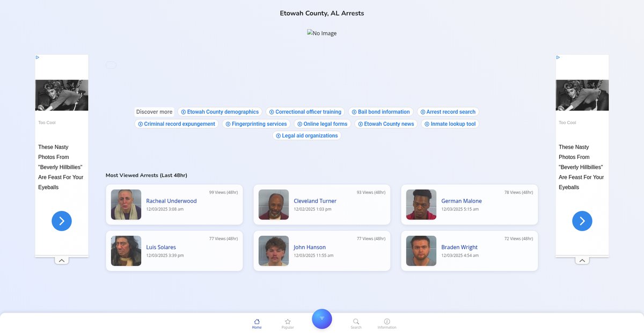Click the left ad's 'Too Cool' label
This screenshot has height=333, width=644.
47,122
